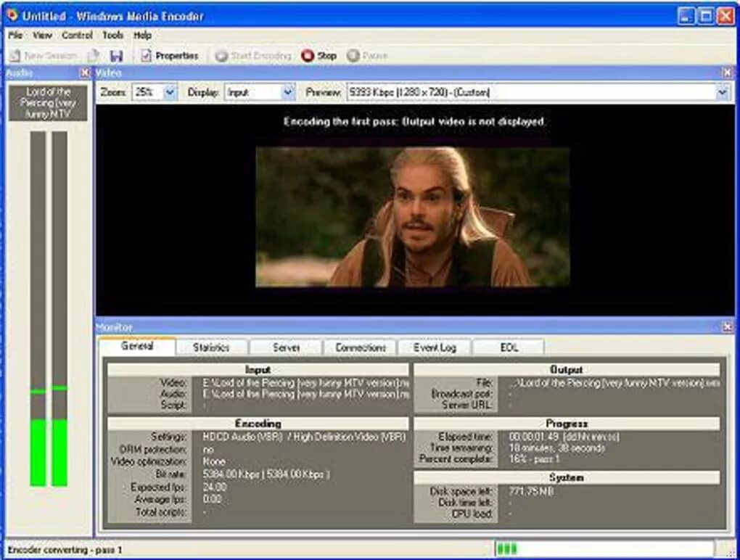Open the Zoom percentage dropdown

(168, 92)
